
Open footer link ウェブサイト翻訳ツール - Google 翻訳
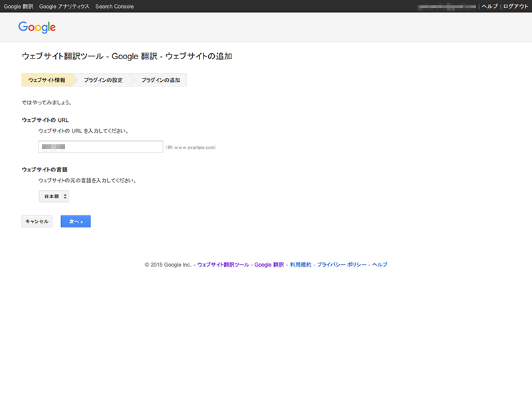241,265
